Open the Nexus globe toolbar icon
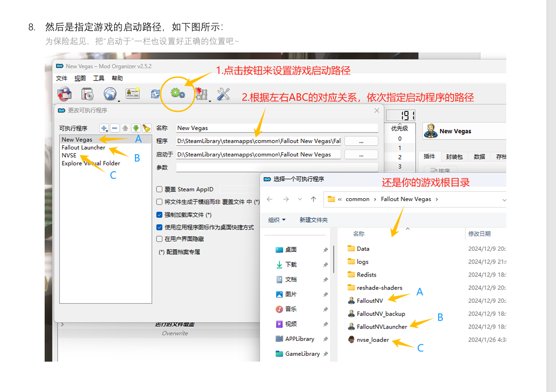Image resolution: width=556 pixels, height=392 pixels. pyautogui.click(x=110, y=94)
